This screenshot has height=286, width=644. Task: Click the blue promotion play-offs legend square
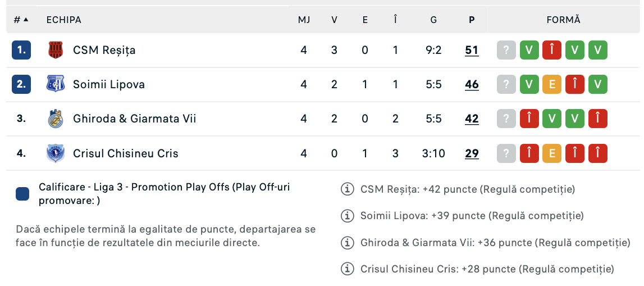[22, 194]
